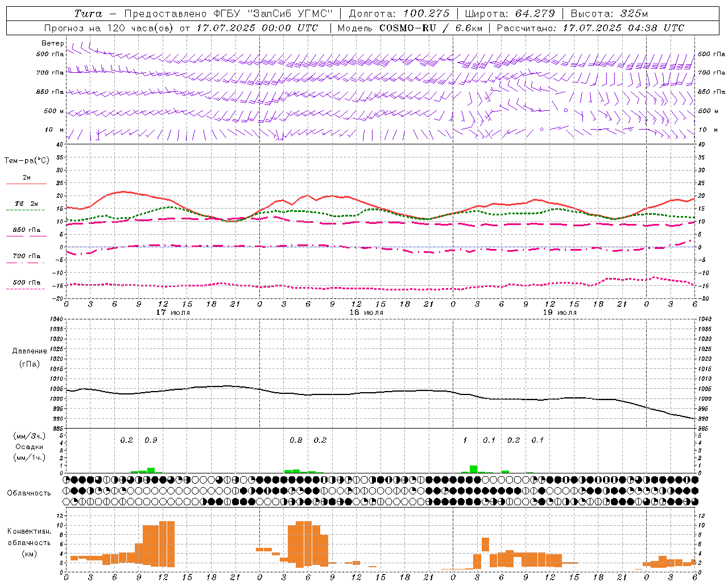This screenshot has height=582, width=728.
Task: Click the "Долгота: 100.275" header field
Action: click(399, 14)
